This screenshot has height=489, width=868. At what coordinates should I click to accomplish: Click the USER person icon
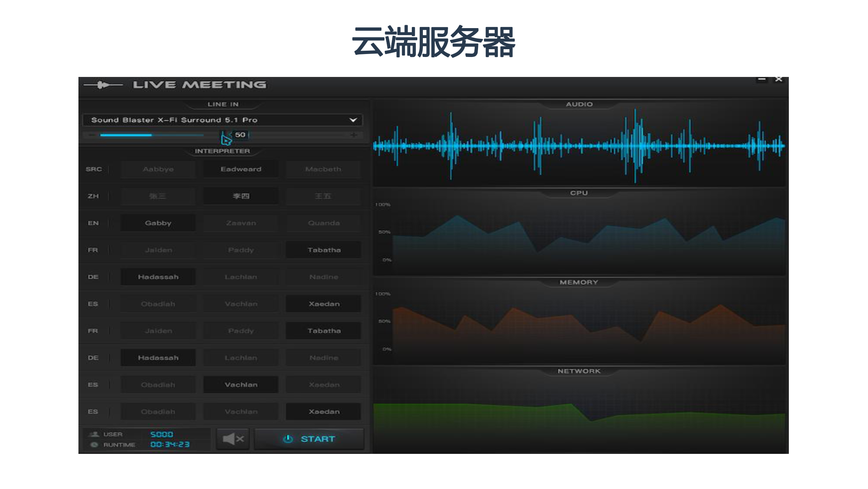pos(95,434)
